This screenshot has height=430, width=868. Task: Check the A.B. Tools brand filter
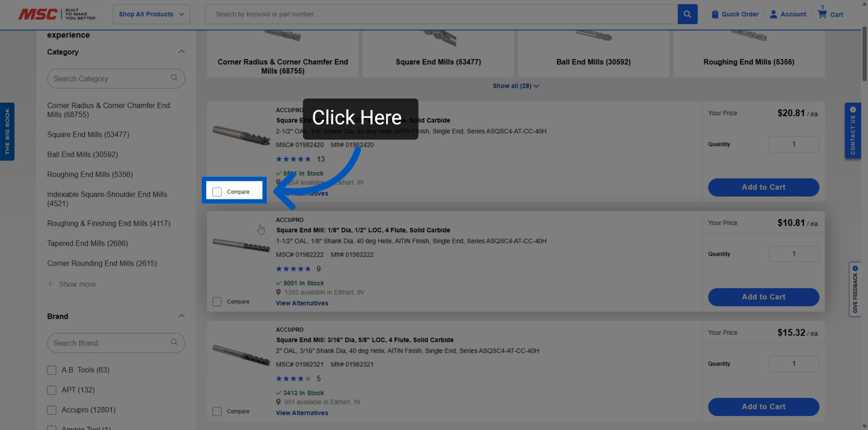pyautogui.click(x=52, y=370)
